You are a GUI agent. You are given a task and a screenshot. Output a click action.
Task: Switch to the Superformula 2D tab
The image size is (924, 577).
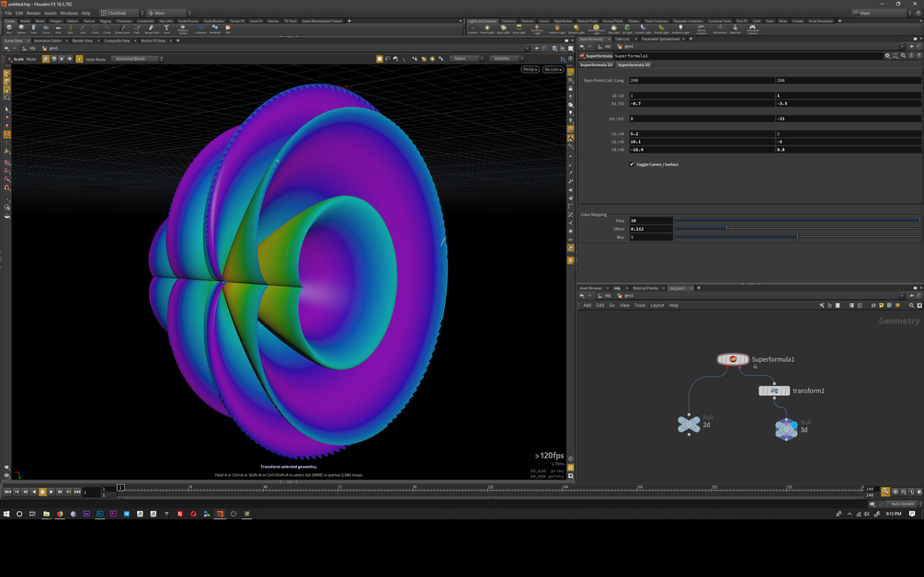pyautogui.click(x=596, y=64)
